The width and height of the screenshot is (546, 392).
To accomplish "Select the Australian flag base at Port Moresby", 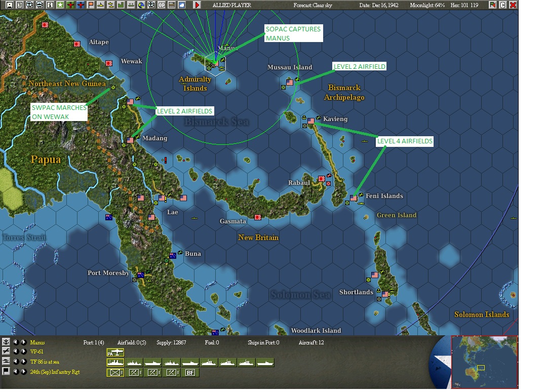I will (x=141, y=275).
